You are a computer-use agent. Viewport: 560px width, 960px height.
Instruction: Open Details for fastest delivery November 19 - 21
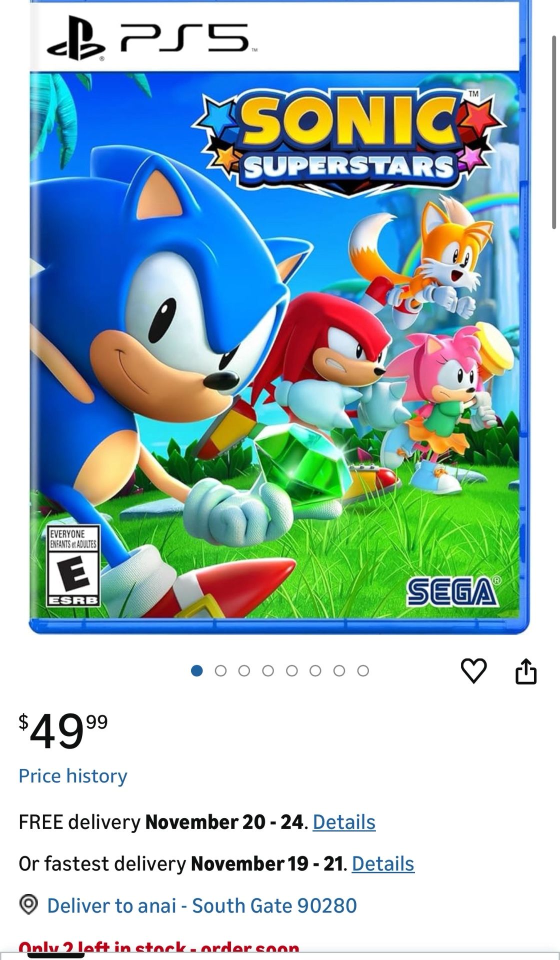click(x=383, y=863)
